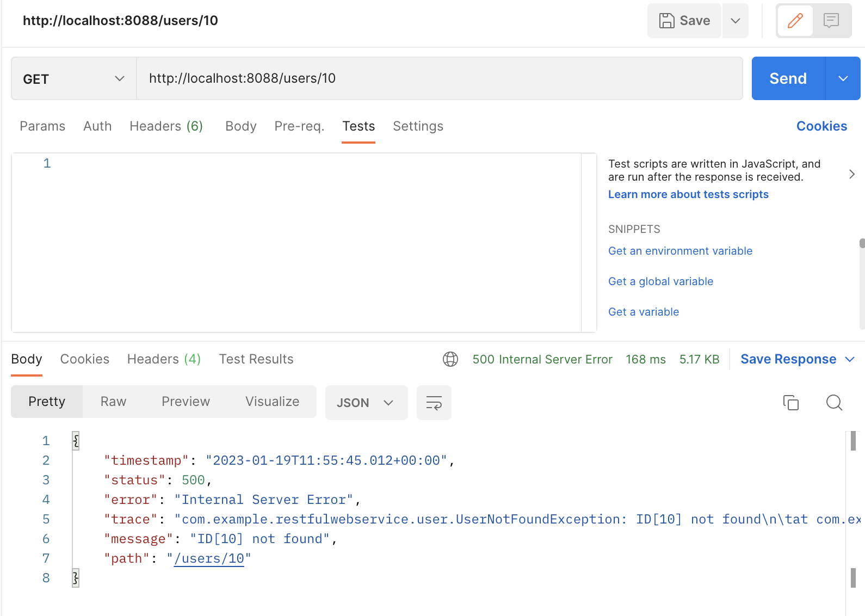
Task: Click the request URL input field
Action: tap(439, 78)
